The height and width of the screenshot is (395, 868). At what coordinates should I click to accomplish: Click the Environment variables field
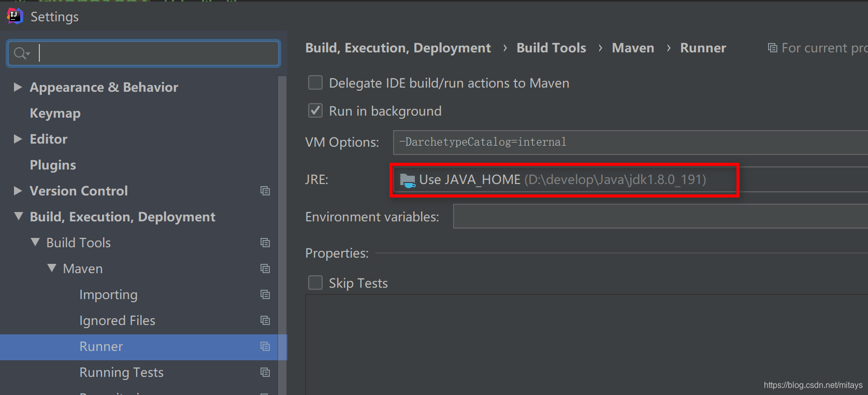[660, 216]
